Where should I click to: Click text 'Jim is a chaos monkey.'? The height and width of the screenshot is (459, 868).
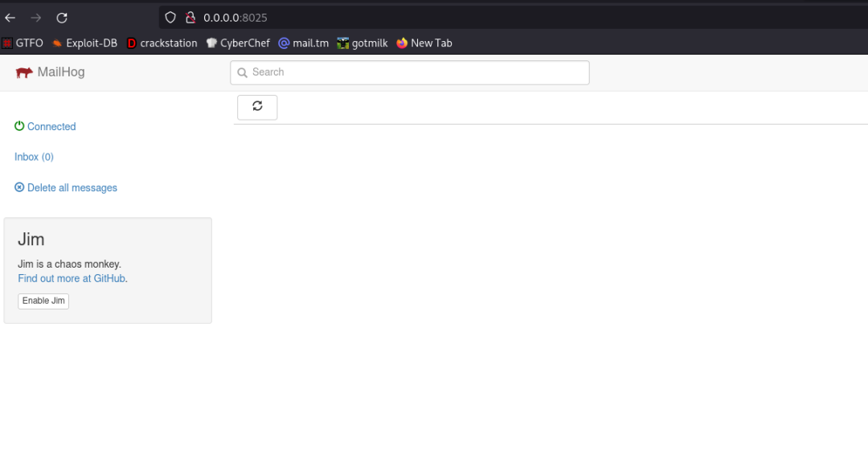pyautogui.click(x=69, y=264)
